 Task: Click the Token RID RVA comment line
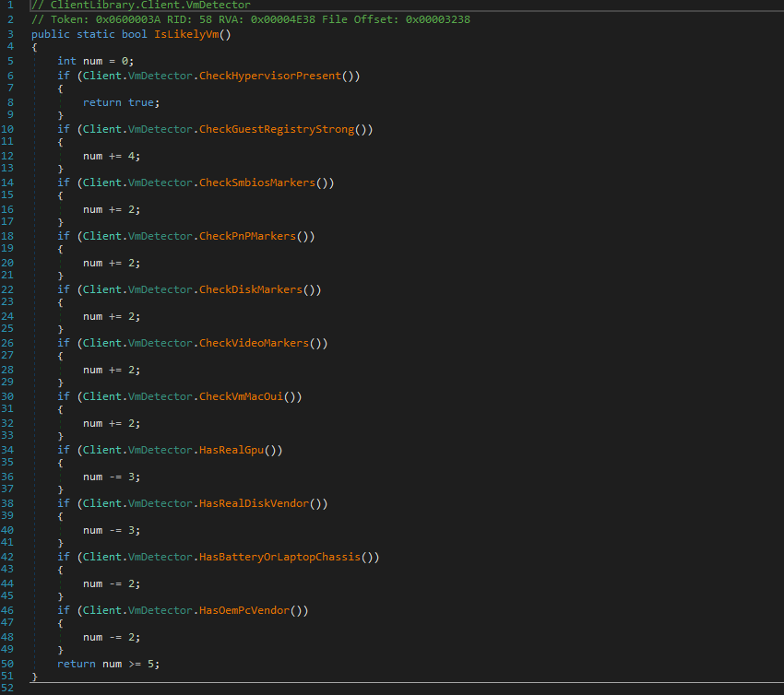click(251, 20)
